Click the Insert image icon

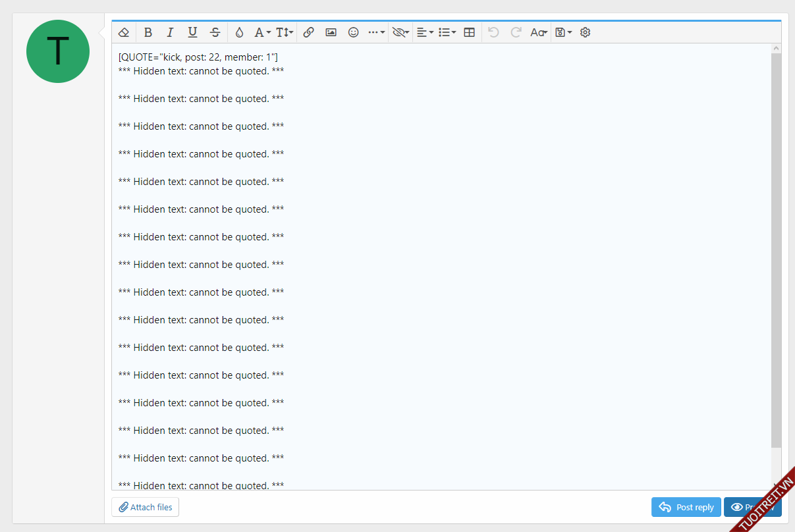[331, 32]
